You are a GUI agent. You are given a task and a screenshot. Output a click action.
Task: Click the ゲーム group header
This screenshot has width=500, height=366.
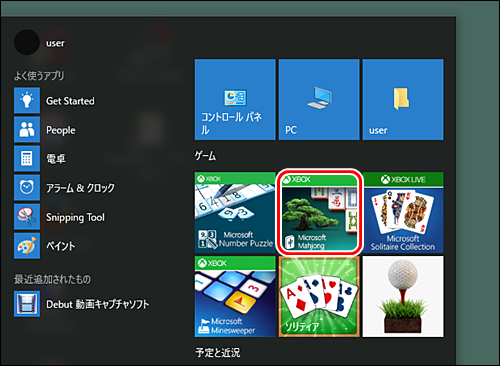tap(205, 156)
